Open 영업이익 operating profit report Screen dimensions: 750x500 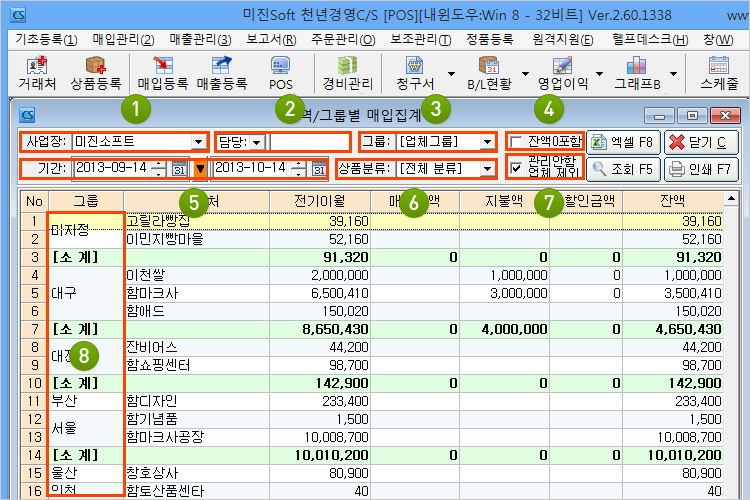562,74
